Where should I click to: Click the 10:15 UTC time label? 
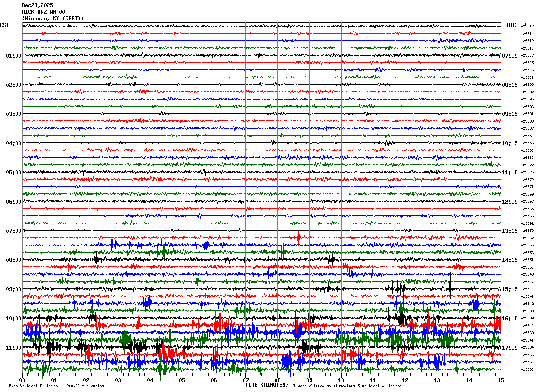[x=510, y=143]
